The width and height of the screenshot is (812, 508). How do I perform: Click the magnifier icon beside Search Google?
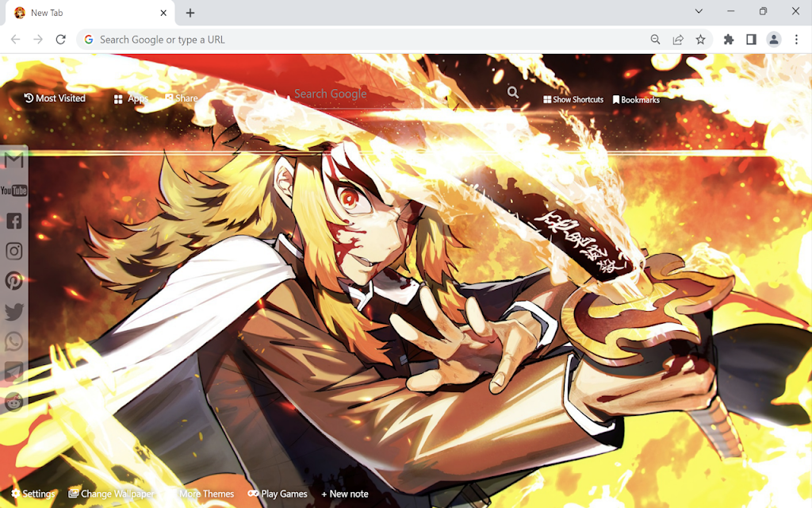coord(513,92)
